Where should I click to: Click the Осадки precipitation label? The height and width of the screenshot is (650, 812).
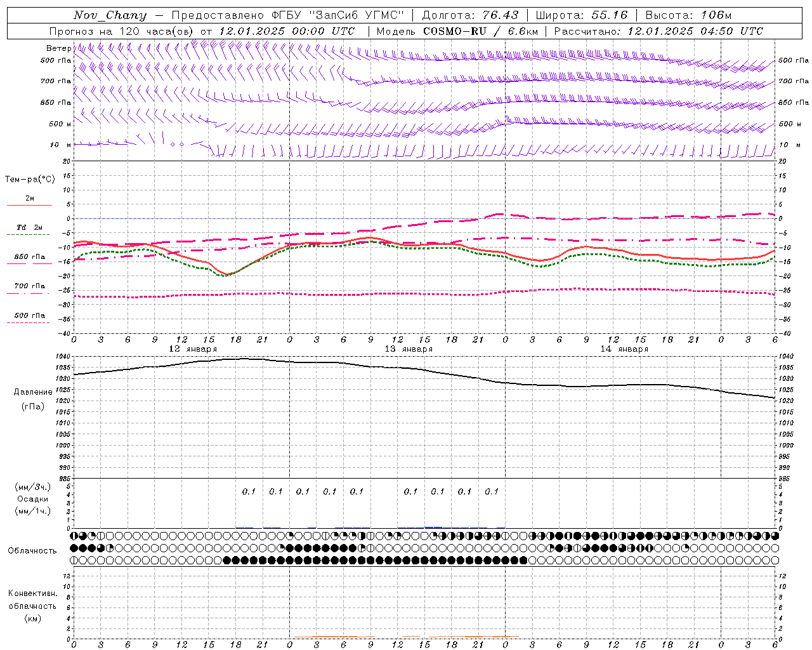[x=33, y=499]
